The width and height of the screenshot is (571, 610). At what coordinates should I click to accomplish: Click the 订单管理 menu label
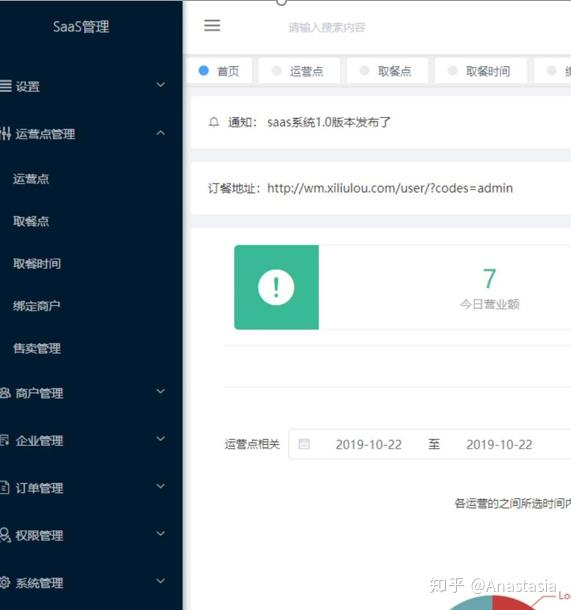39,488
